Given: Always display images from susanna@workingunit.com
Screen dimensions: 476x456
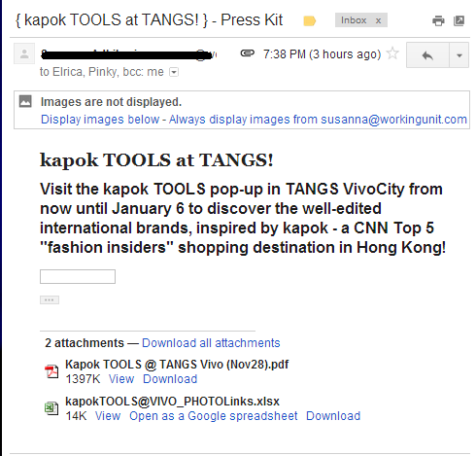Looking at the screenshot, I should click(x=318, y=120).
